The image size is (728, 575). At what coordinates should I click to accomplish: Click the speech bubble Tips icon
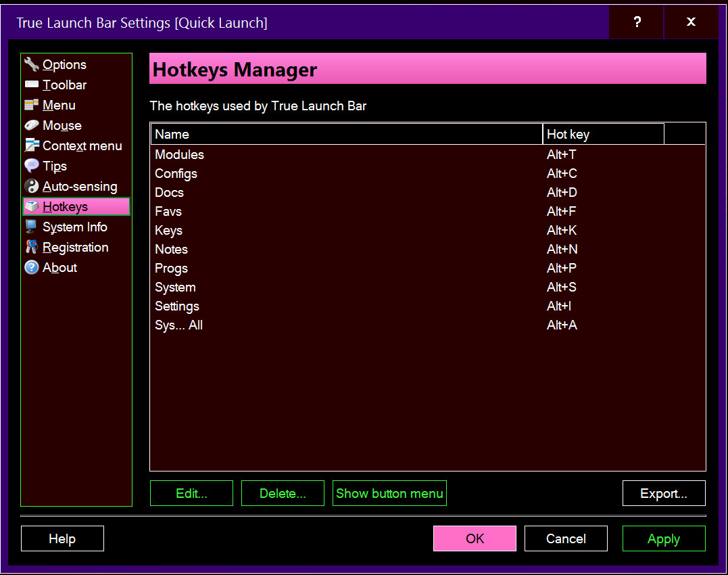coord(32,166)
